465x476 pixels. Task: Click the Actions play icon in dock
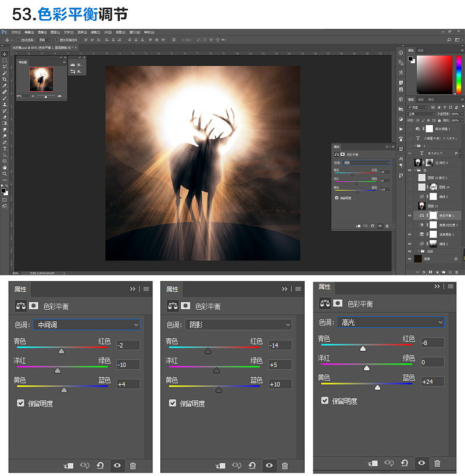tap(400, 129)
